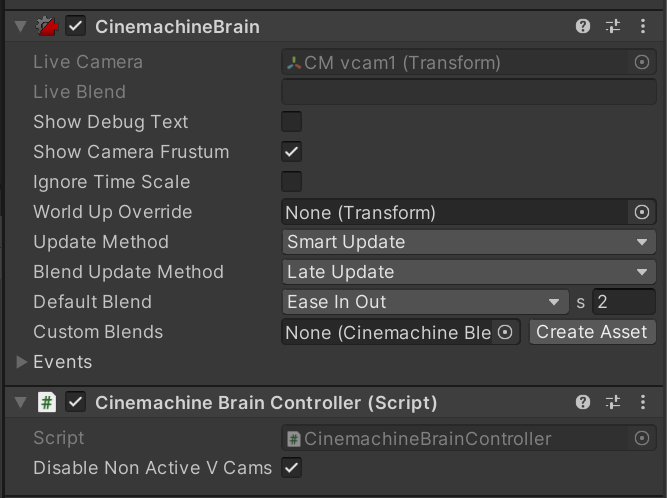
Task: Open CinemachineBrain preset settings icon
Action: (613, 26)
